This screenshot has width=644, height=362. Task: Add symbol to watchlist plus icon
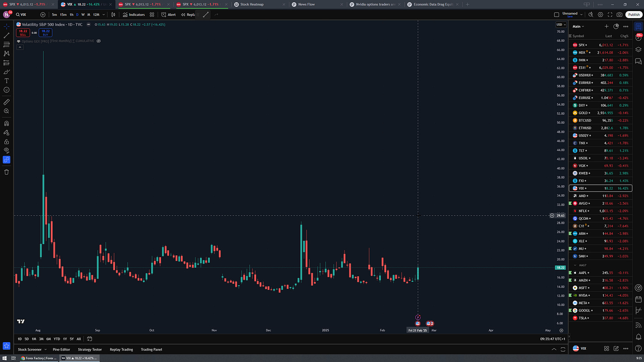click(x=606, y=27)
